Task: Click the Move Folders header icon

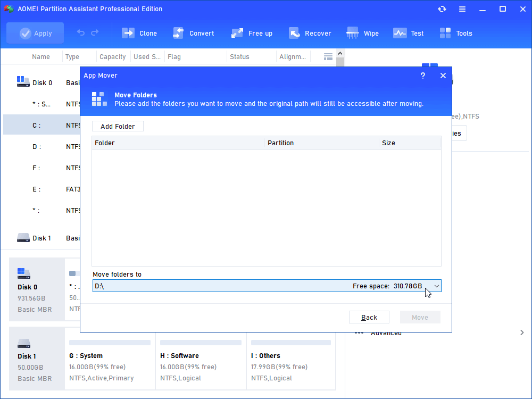Action: coord(99,99)
